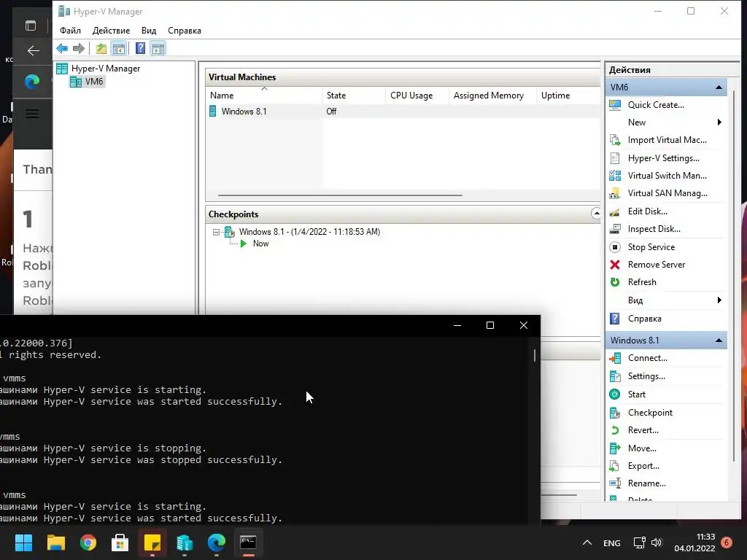Open Microsoft Edge from the taskbar
This screenshot has height=560, width=747.
pos(217,542)
